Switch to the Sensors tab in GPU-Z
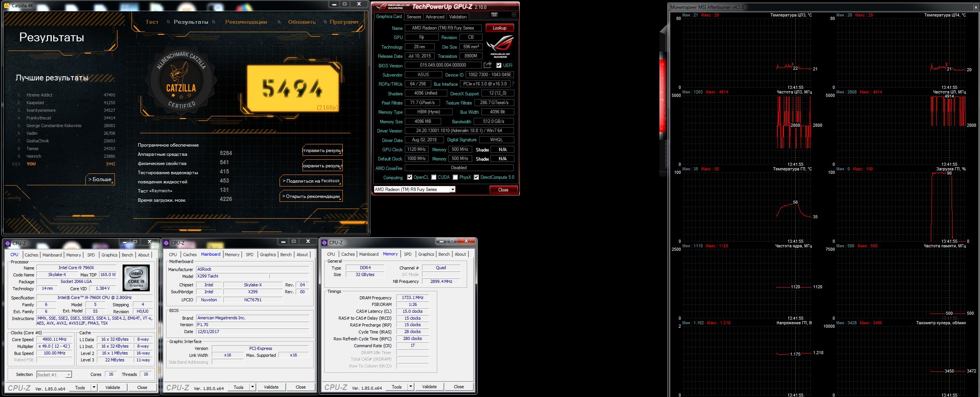The width and height of the screenshot is (980, 397). (x=414, y=17)
